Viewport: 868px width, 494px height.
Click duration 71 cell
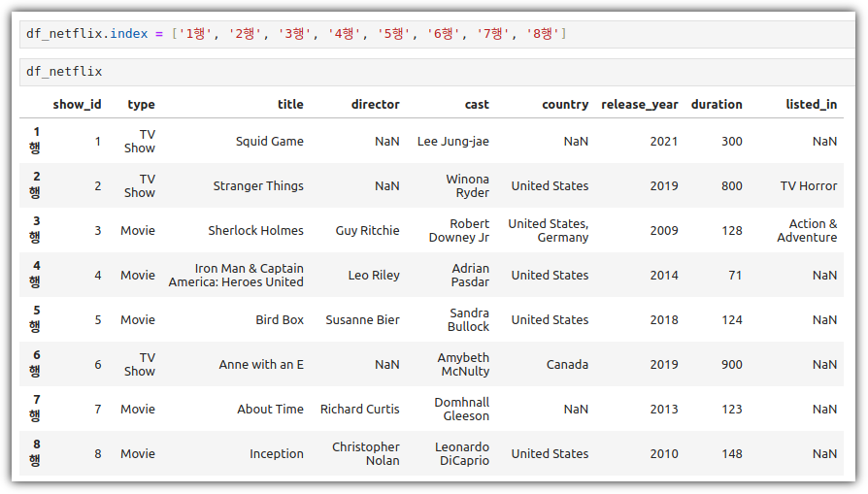[735, 276]
